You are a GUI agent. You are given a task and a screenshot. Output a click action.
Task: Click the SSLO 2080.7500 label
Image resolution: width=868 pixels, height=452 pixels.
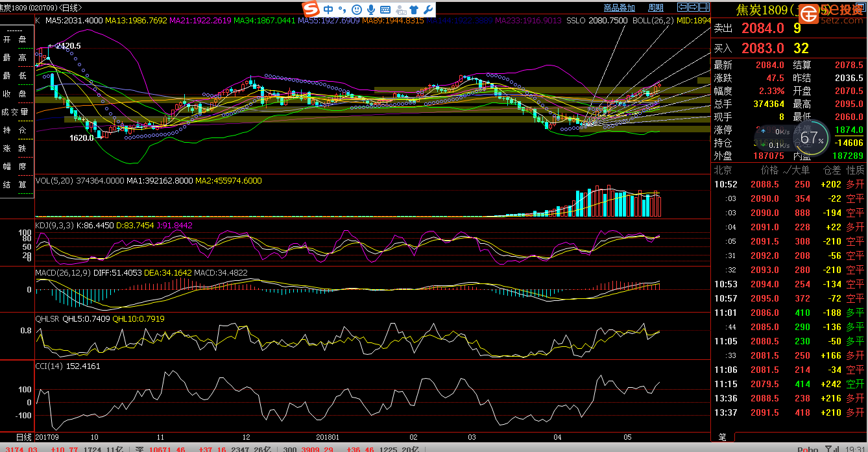[x=597, y=21]
